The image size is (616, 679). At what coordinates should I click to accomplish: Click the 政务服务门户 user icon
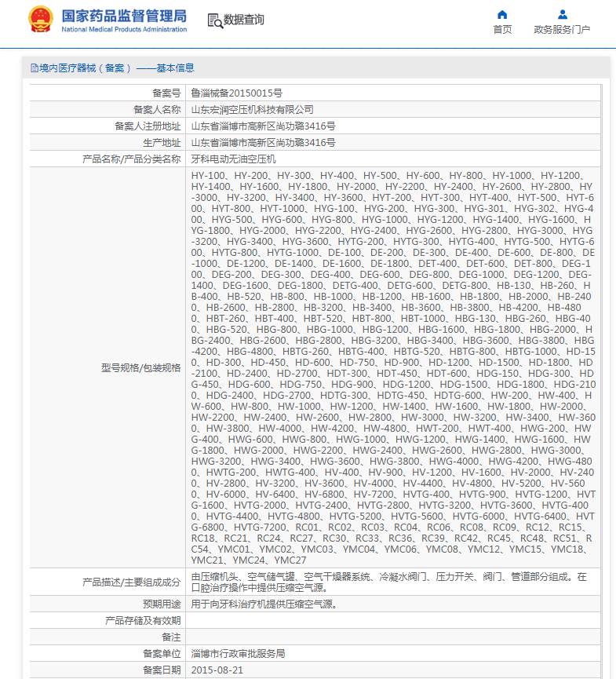pyautogui.click(x=563, y=15)
